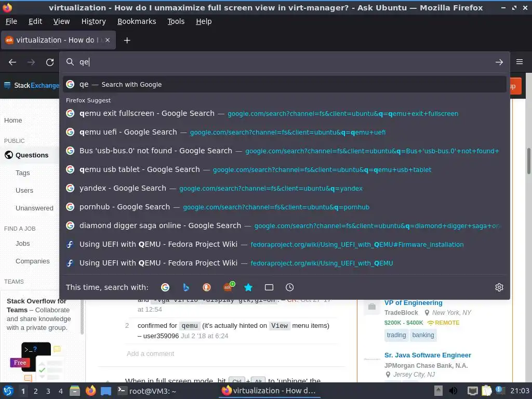Click the show desktop taskbar icon
532x399 pixels.
pyautogui.click(x=106, y=391)
